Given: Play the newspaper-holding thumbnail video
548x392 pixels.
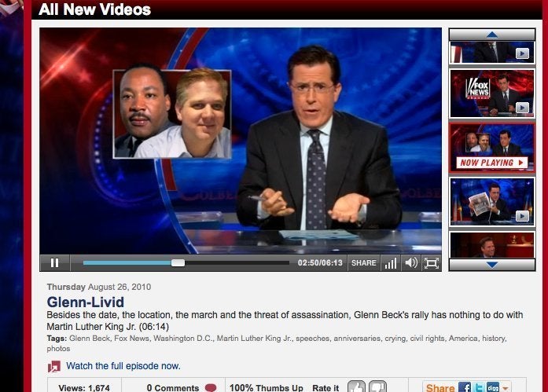Looking at the screenshot, I should [x=491, y=202].
